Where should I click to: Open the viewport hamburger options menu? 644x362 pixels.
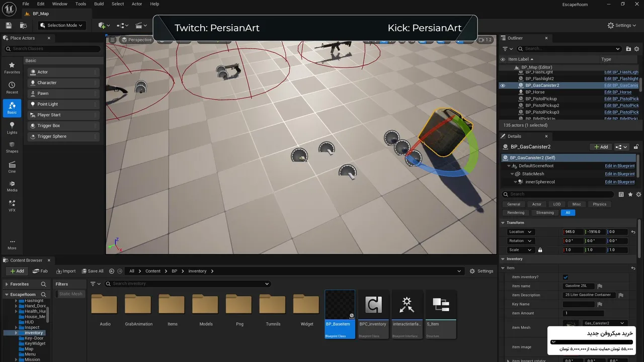113,40
